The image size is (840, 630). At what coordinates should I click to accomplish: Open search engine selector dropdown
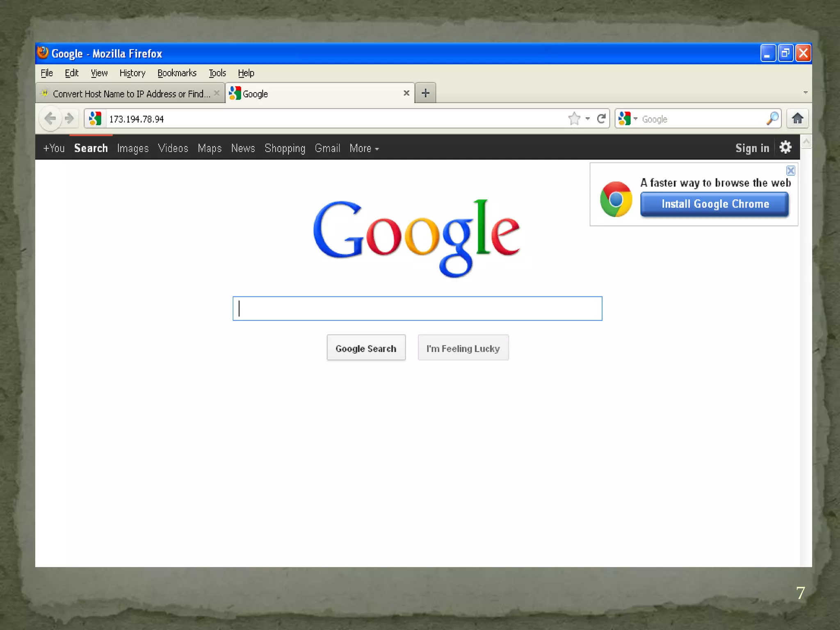628,119
